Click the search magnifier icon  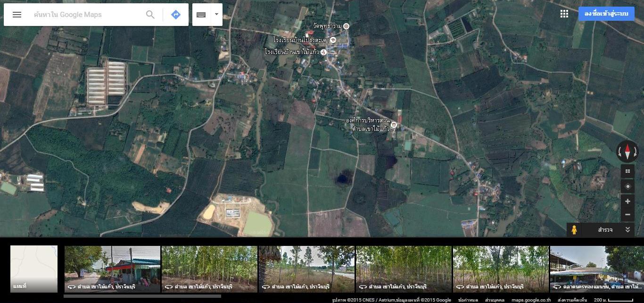pyautogui.click(x=150, y=15)
